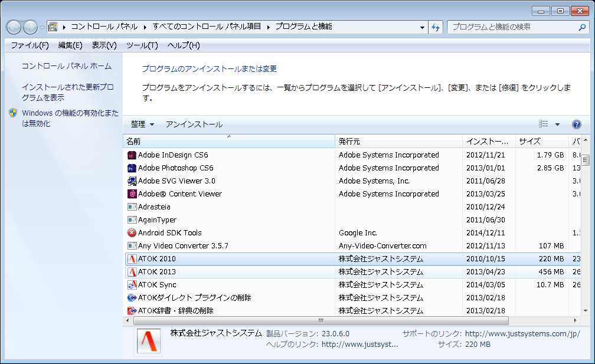
Task: Click the プログラムと機能 breadcrumb
Action: click(x=303, y=27)
